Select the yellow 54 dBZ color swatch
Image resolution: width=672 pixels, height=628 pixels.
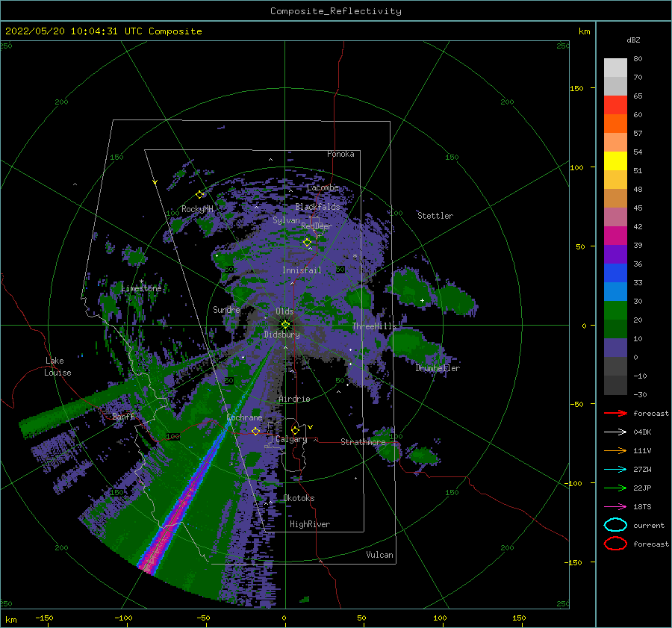pos(615,161)
